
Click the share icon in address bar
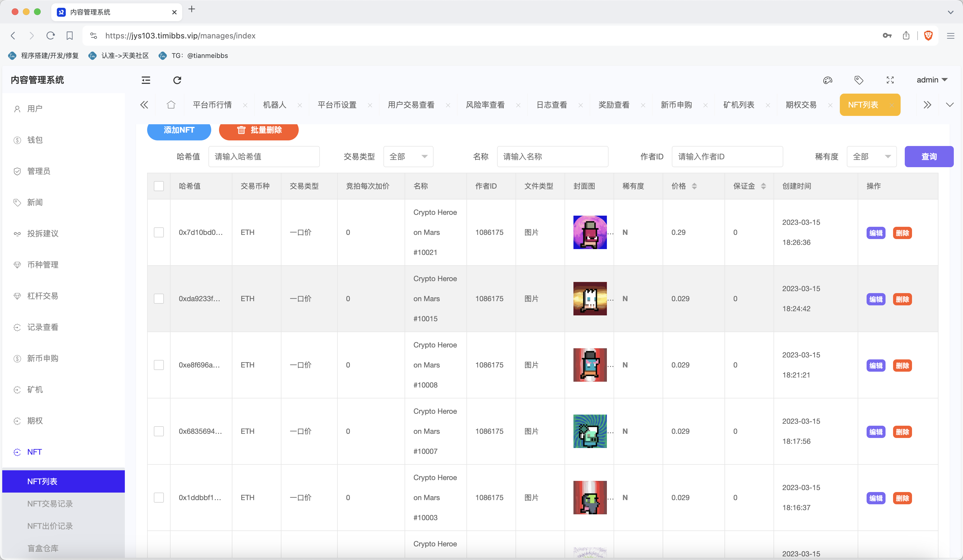pos(906,36)
